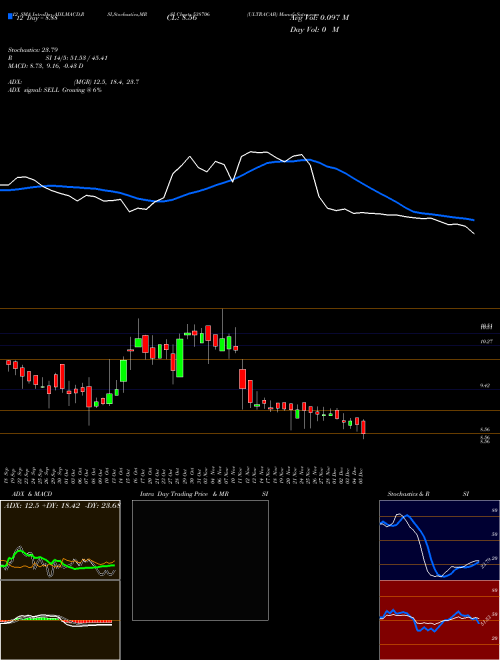
Task: Click the rotated 51.53 label in RSI panel
Action: pos(485,620)
